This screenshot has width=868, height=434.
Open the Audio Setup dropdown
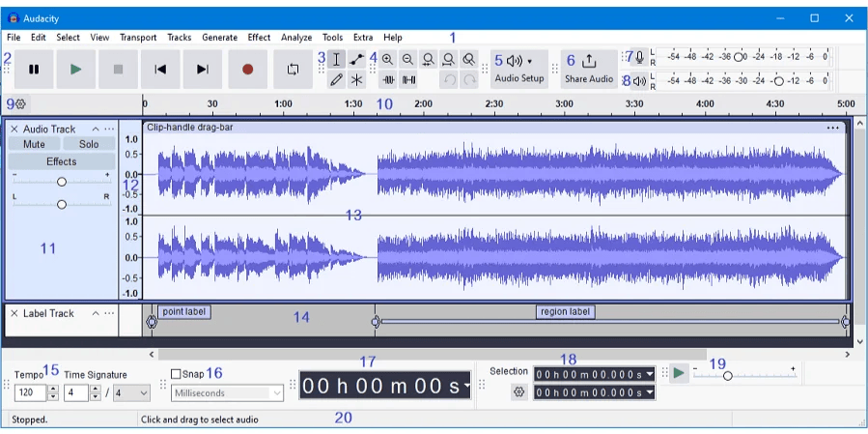coord(519,68)
